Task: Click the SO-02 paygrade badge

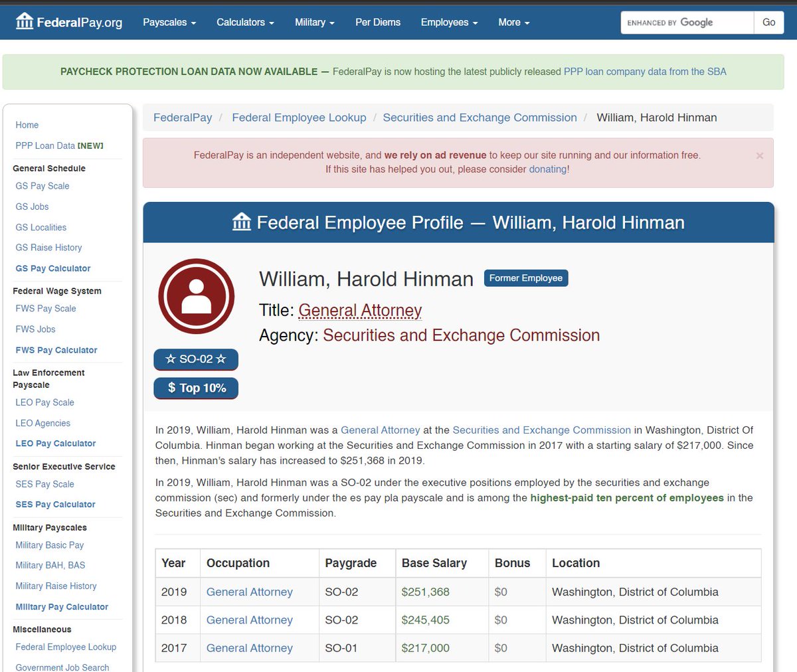Action: 196,359
